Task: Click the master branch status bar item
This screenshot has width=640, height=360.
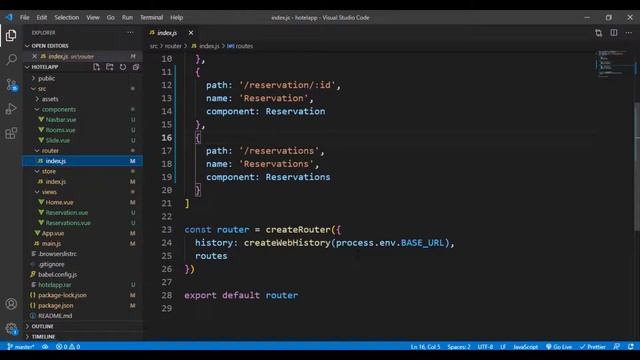Action: tap(20, 347)
